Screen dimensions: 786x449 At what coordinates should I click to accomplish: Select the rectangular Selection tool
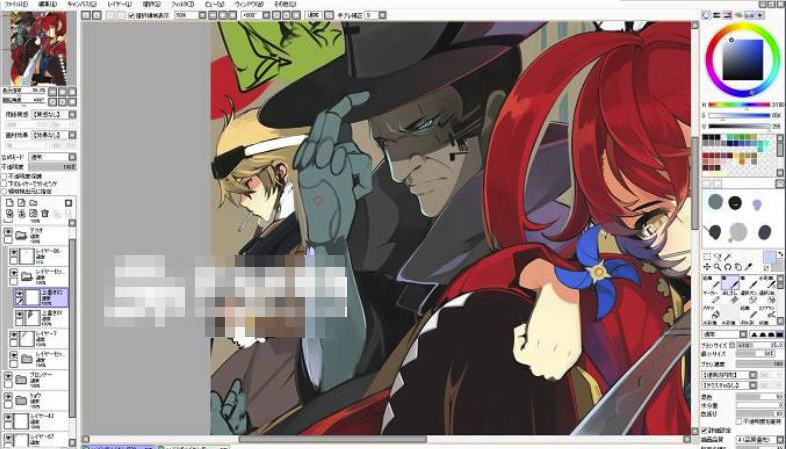707,257
